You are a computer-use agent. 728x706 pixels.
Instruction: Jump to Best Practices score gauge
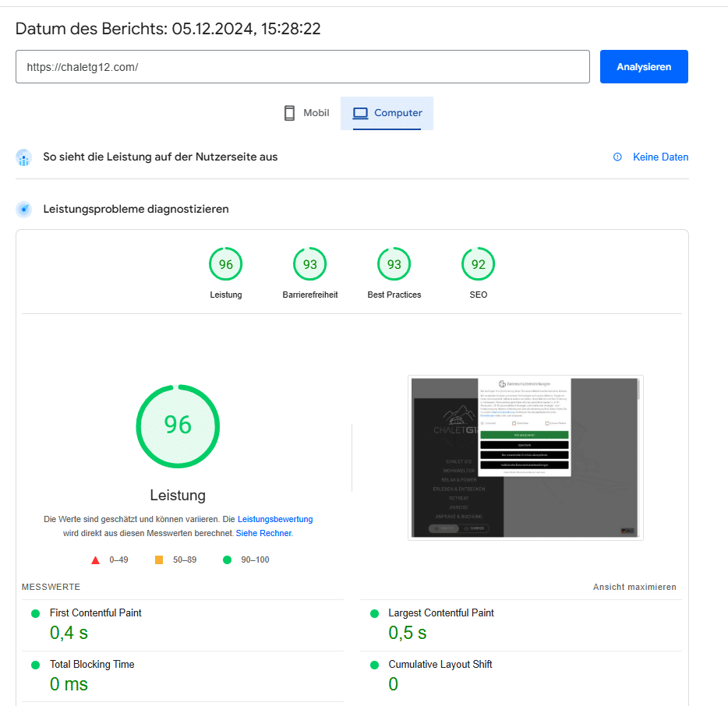394,264
